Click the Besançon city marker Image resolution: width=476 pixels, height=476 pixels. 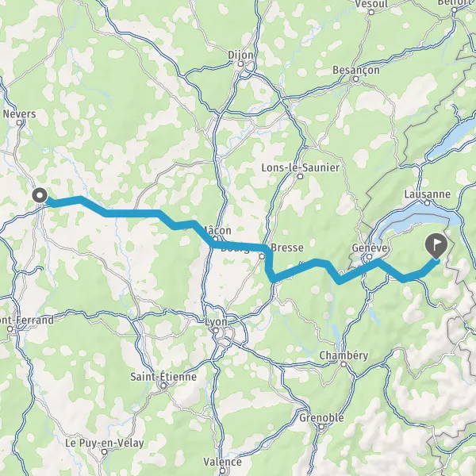click(356, 79)
